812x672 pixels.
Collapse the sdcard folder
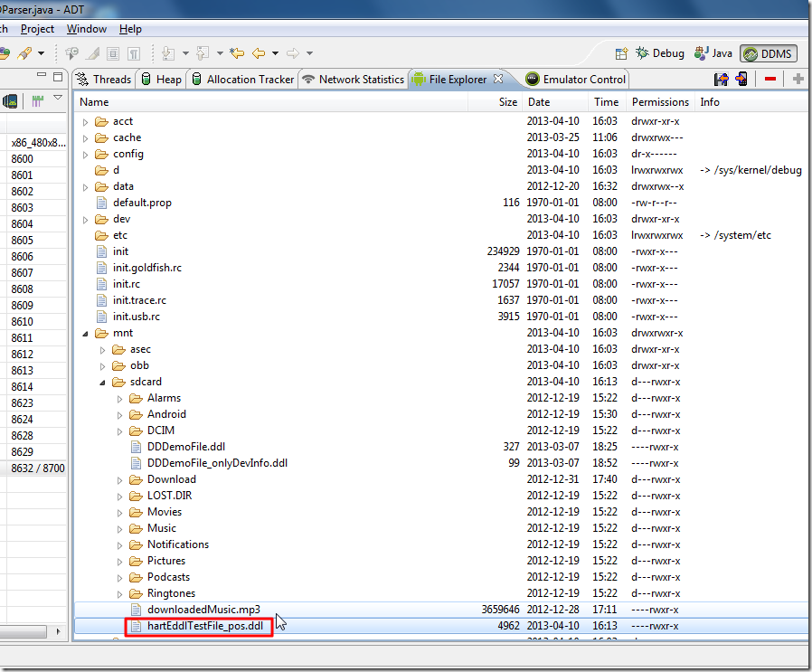[x=102, y=383]
